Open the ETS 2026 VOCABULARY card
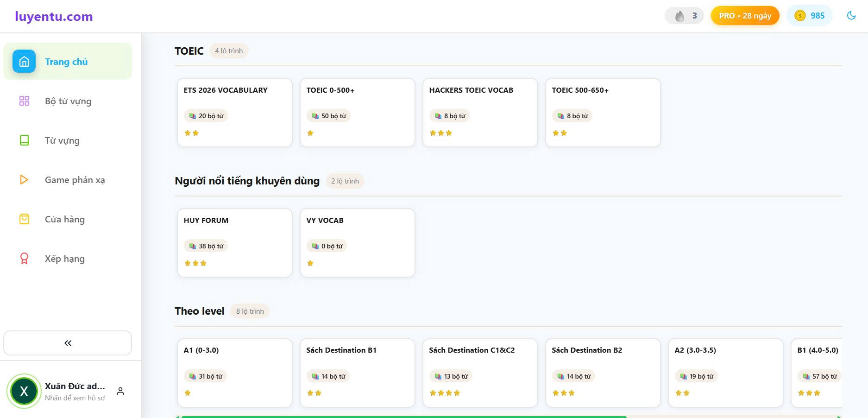This screenshot has height=418, width=868. [x=234, y=112]
